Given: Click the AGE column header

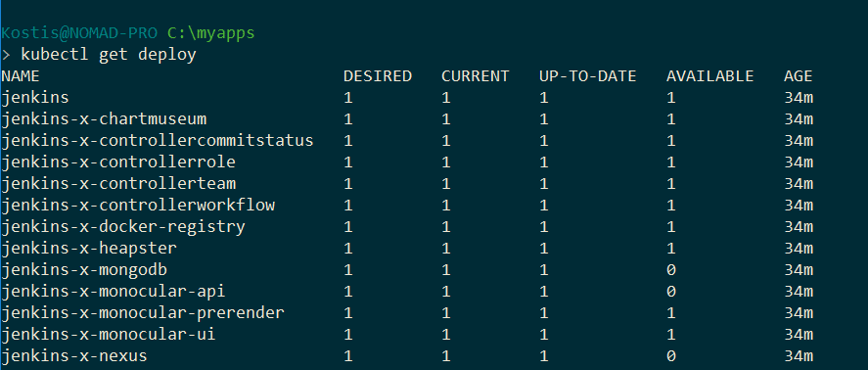Looking at the screenshot, I should [x=799, y=76].
